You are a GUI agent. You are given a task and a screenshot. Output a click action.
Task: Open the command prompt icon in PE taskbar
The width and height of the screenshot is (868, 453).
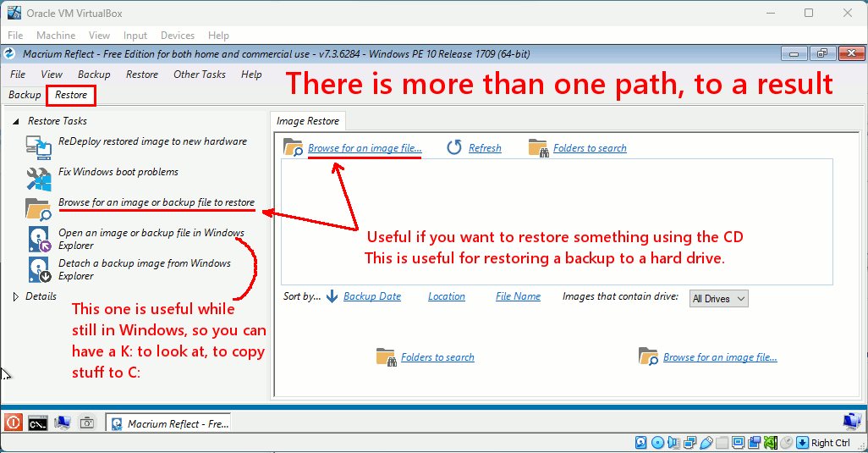point(38,423)
